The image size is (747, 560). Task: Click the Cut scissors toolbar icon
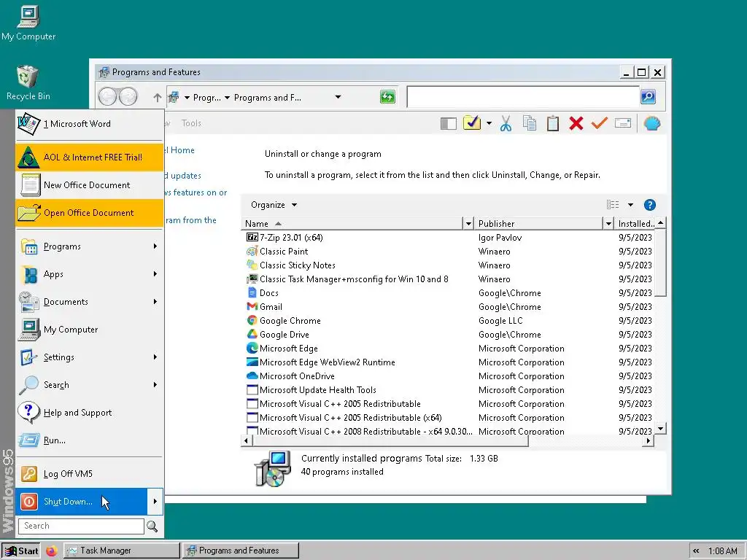[x=506, y=124]
